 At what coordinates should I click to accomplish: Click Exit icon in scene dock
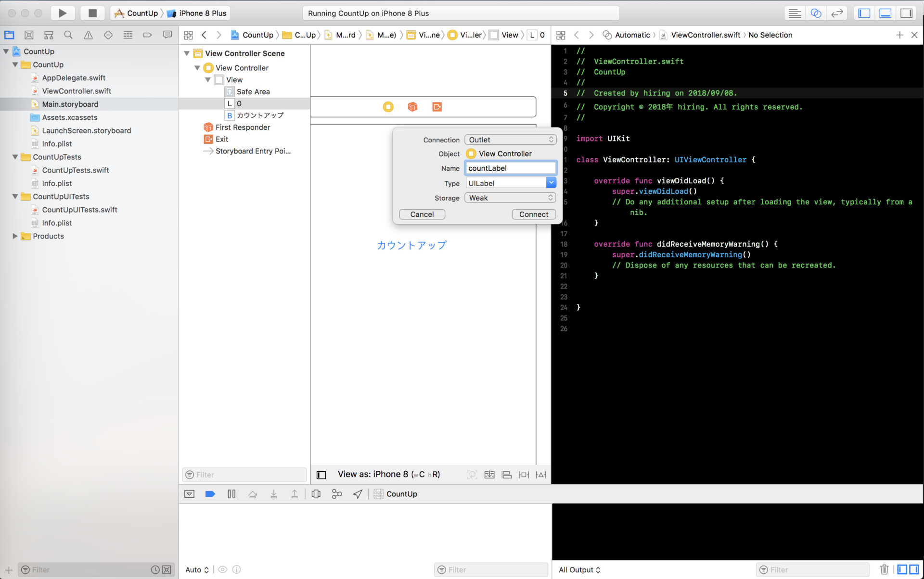click(437, 107)
